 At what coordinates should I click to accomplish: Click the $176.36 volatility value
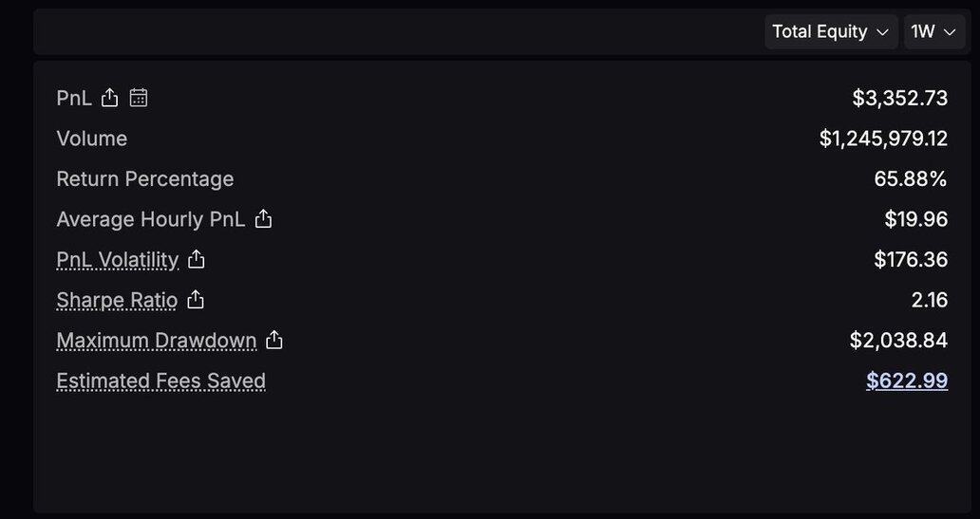[x=911, y=259]
